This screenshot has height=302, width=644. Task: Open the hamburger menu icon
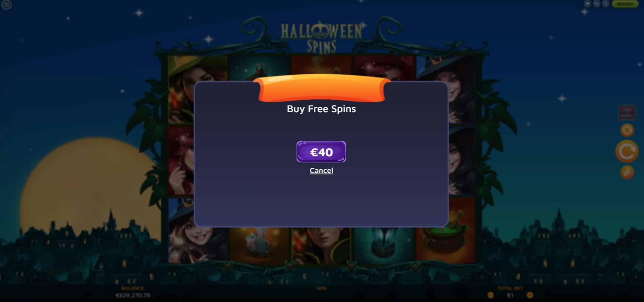pyautogui.click(x=6, y=5)
